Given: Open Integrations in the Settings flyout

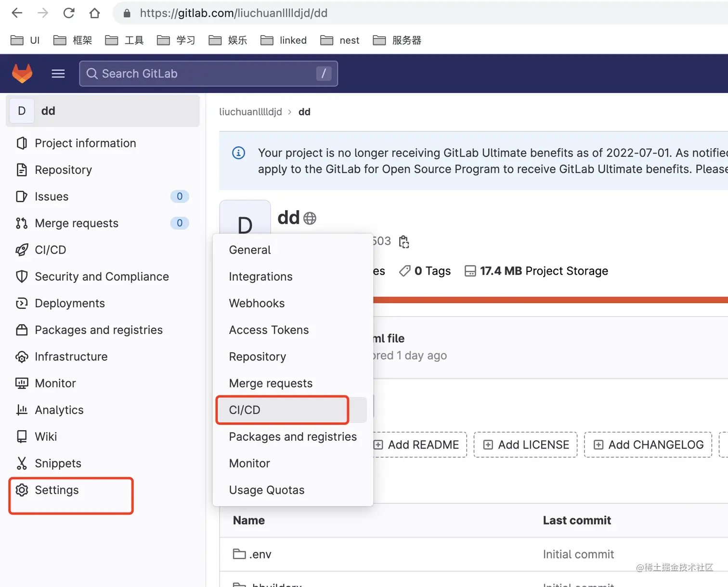Looking at the screenshot, I should [293, 277].
